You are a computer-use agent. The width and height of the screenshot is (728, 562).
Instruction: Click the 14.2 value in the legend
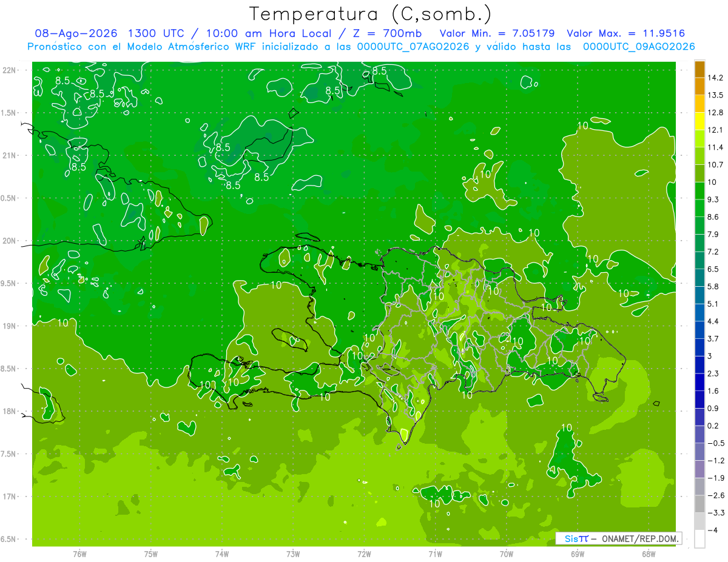(x=715, y=78)
